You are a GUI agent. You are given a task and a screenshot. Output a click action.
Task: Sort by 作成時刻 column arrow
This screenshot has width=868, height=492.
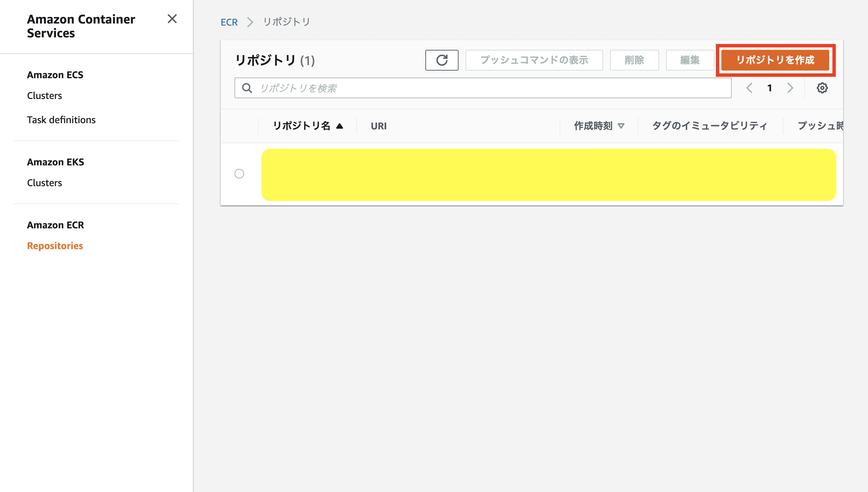[x=621, y=126]
